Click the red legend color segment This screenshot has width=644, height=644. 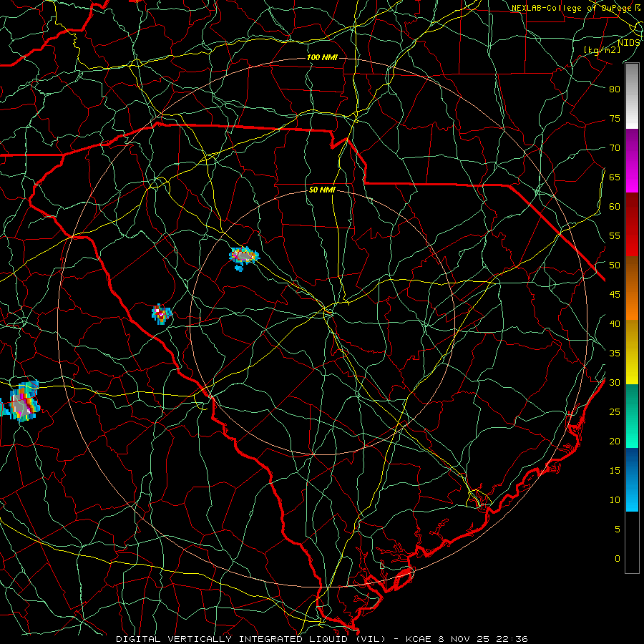tap(632, 225)
